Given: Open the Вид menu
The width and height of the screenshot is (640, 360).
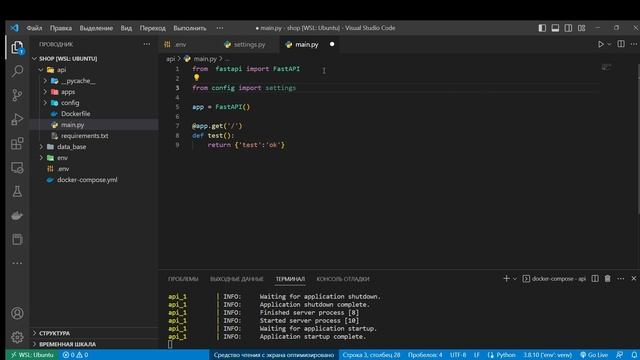Looking at the screenshot, I should [x=126, y=28].
